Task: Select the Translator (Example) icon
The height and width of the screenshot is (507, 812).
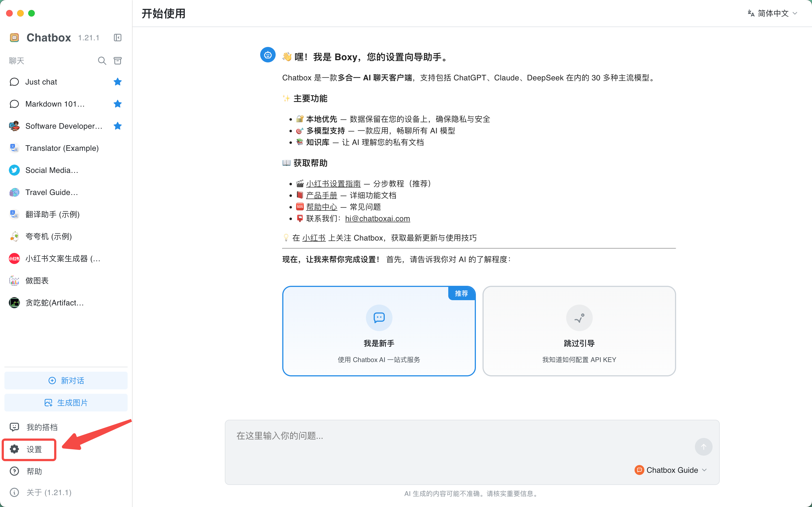Action: point(14,148)
